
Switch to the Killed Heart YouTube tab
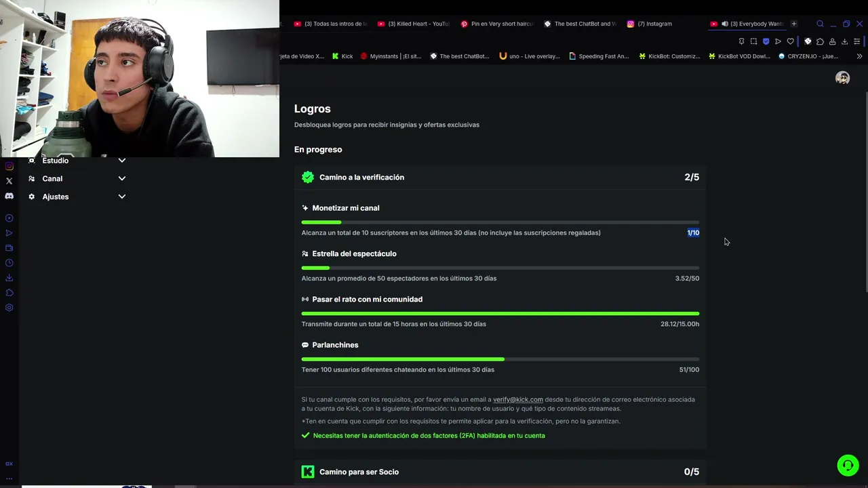coord(414,24)
